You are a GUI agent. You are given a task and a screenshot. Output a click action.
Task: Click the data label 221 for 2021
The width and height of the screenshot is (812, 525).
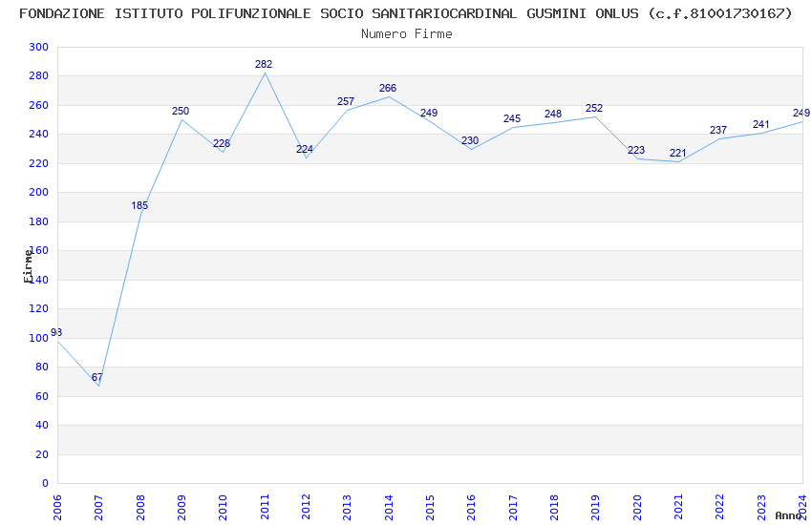[678, 153]
